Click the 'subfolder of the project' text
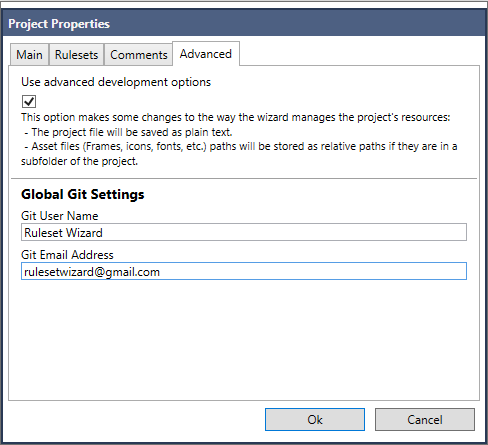Image resolution: width=488 pixels, height=445 pixels. [x=79, y=161]
